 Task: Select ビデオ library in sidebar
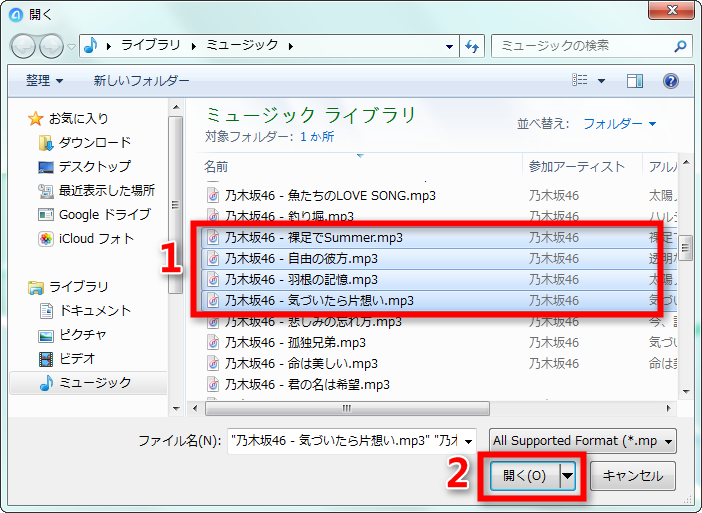pos(77,359)
